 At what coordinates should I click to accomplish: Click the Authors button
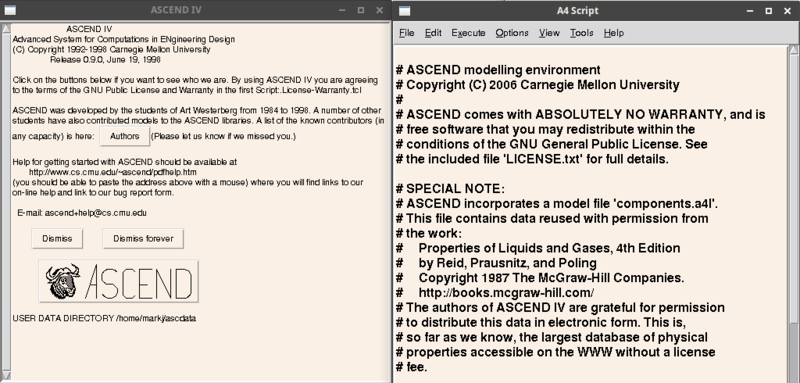(124, 136)
